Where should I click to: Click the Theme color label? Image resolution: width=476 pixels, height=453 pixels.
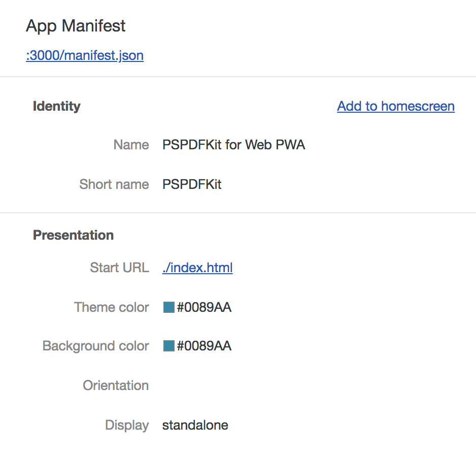point(111,307)
